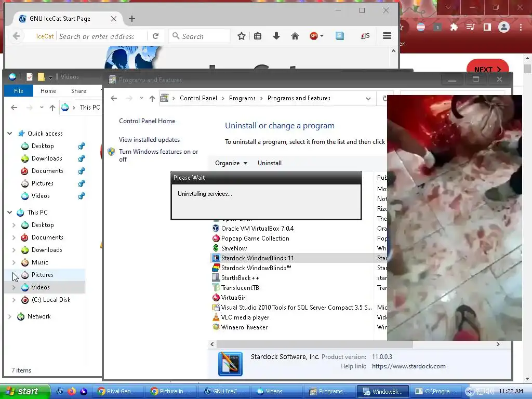Go back in Programs and Features window
Image resolution: width=532 pixels, height=399 pixels.
[x=114, y=98]
